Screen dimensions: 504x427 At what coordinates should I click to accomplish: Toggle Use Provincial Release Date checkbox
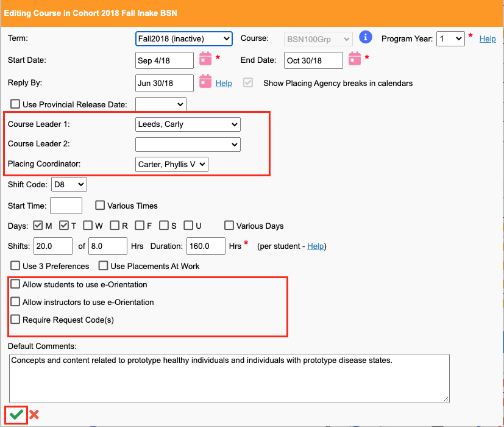pos(15,104)
